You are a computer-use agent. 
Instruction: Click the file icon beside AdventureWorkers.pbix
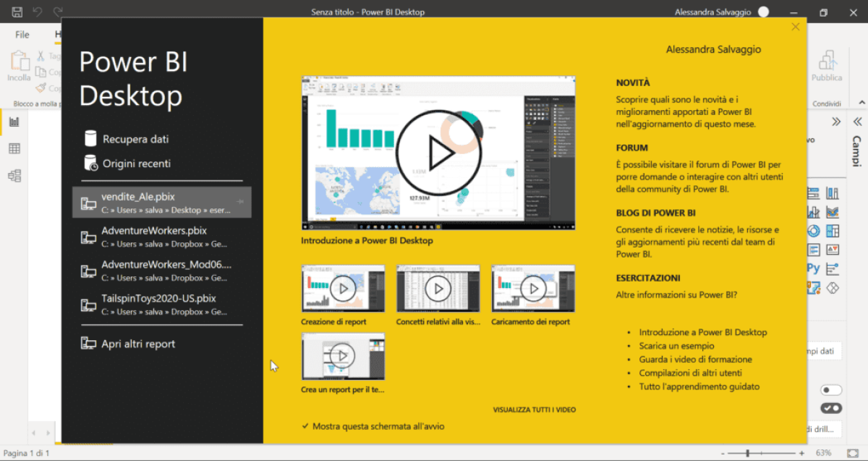pyautogui.click(x=88, y=237)
